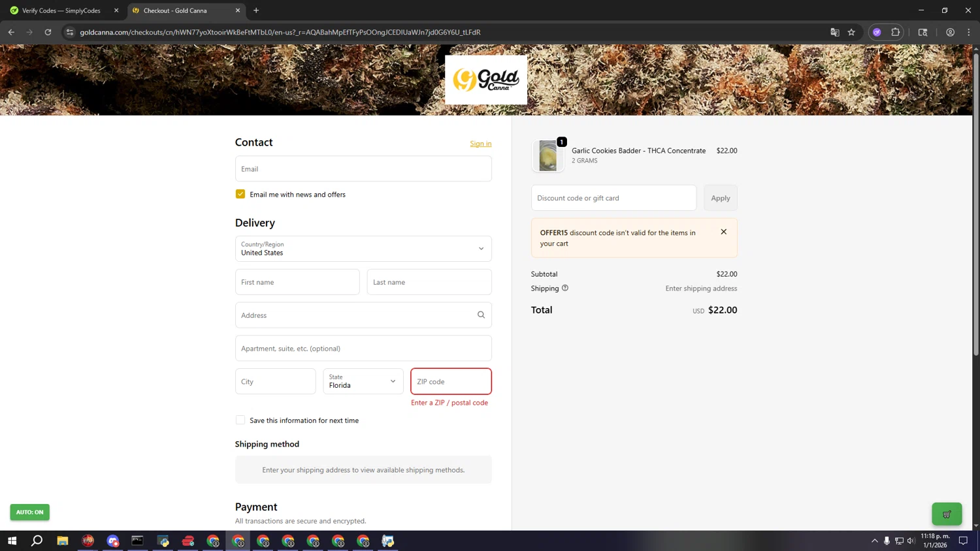Open Windows search from the taskbar
980x551 pixels.
(x=37, y=541)
